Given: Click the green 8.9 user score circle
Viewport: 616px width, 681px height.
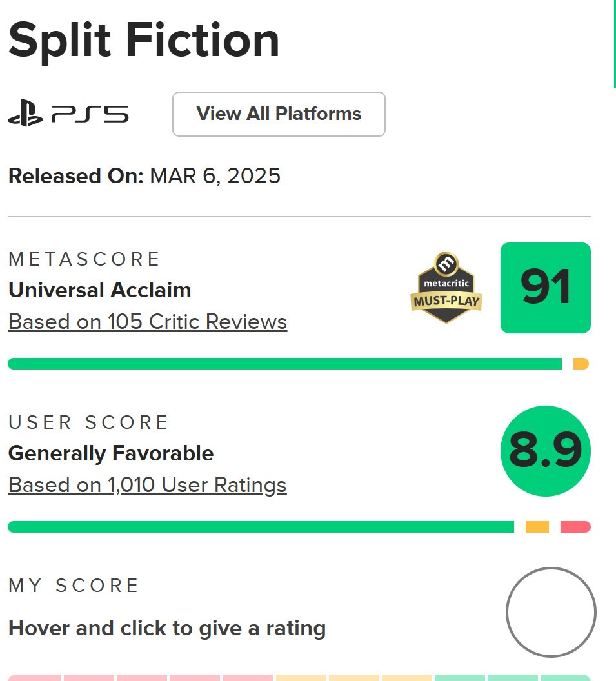Looking at the screenshot, I should [545, 451].
